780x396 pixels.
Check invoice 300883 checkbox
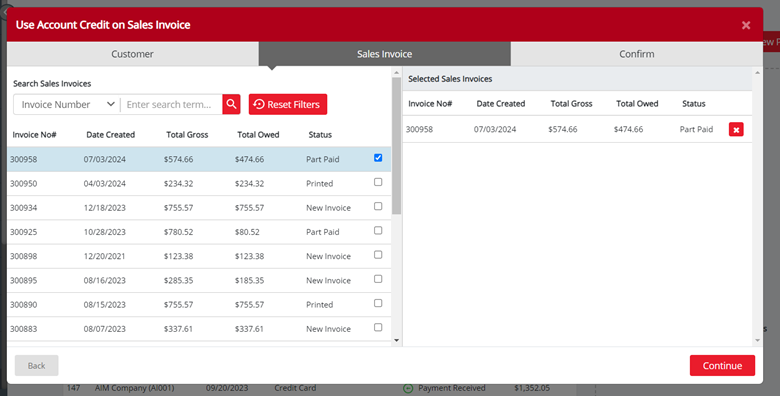coord(378,327)
